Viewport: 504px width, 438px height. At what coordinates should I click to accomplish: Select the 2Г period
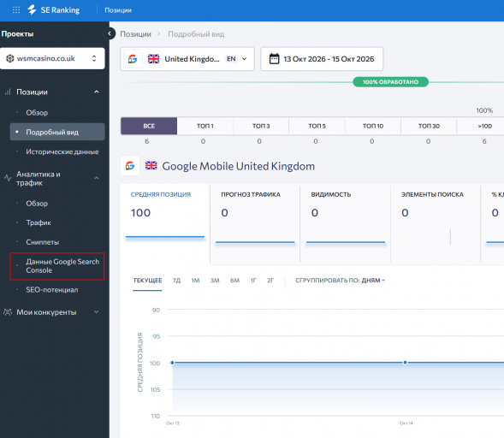point(270,281)
